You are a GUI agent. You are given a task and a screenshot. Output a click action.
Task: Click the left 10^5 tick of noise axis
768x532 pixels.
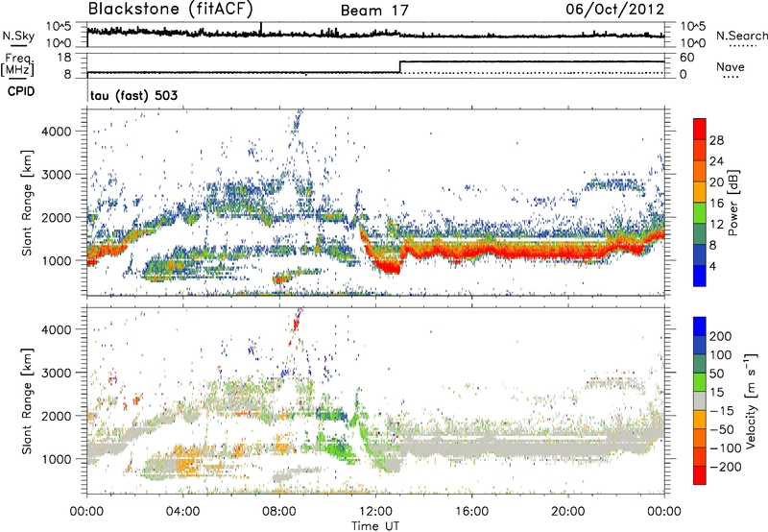point(59,26)
